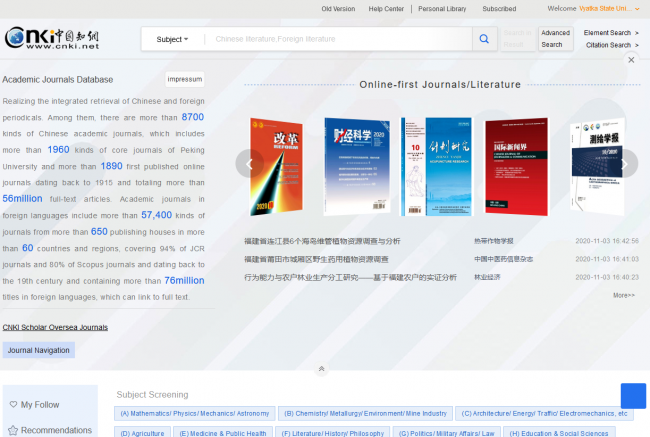Click Journal Navigation button

(39, 350)
